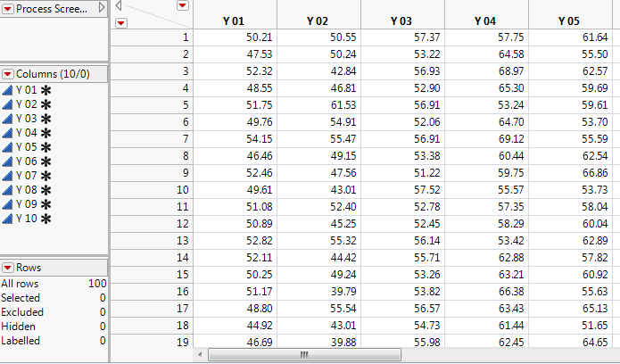Click the Selected rows entry
Image resolution: width=620 pixels, height=364 pixels.
[x=54, y=298]
